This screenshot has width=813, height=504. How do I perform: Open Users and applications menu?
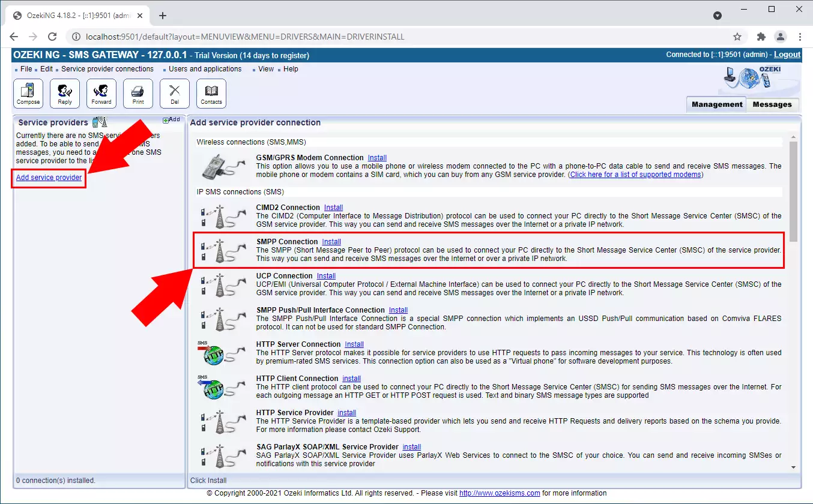[205, 69]
